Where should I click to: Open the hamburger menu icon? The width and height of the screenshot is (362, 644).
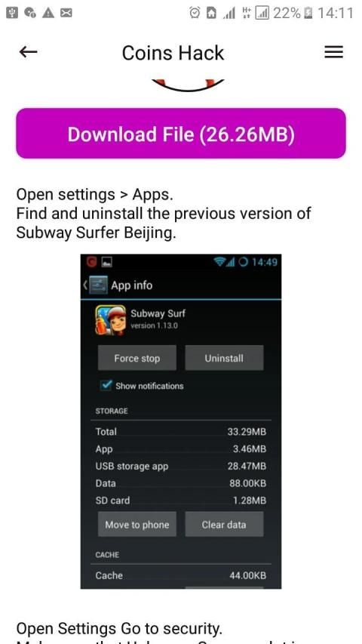333,52
